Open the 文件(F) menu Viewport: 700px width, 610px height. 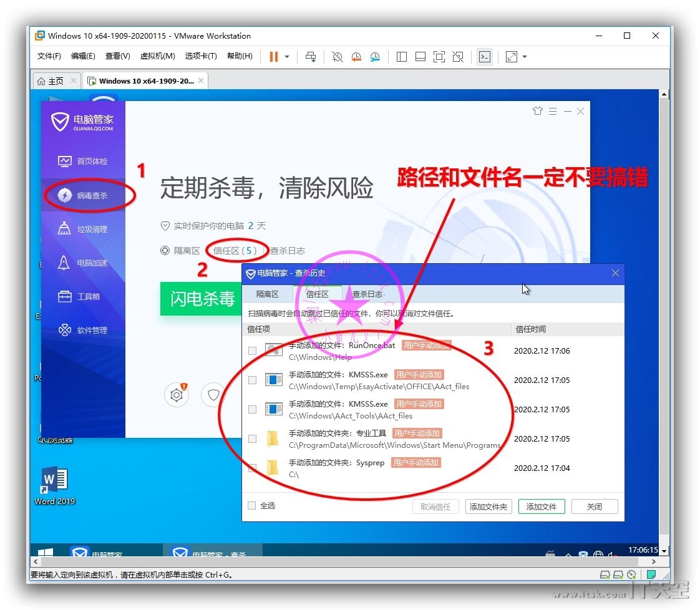click(x=49, y=56)
